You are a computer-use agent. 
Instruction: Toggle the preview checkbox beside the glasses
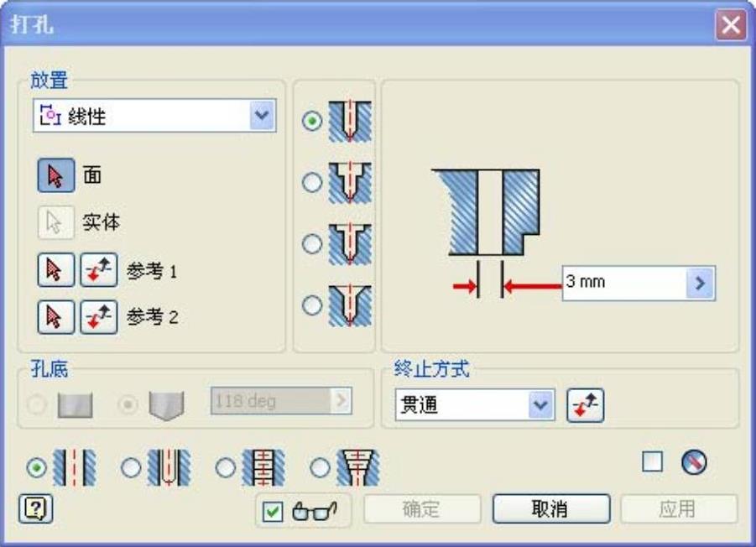[x=273, y=511]
